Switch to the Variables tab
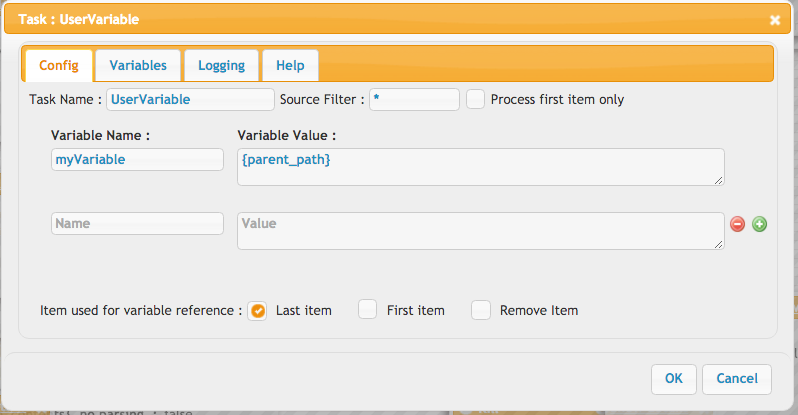The height and width of the screenshot is (415, 798). pyautogui.click(x=138, y=66)
